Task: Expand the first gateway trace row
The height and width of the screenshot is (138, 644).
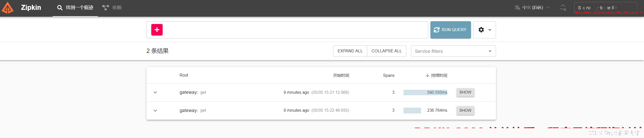Action: click(155, 93)
